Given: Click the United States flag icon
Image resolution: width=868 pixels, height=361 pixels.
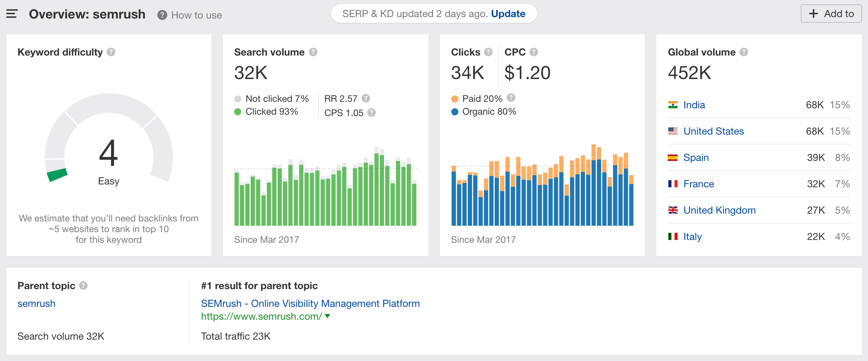Looking at the screenshot, I should (673, 131).
